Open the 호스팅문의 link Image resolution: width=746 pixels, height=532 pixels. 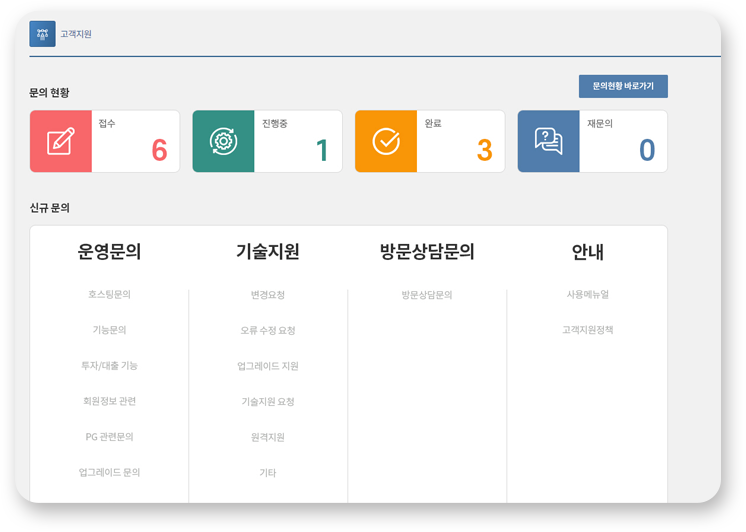[109, 295]
